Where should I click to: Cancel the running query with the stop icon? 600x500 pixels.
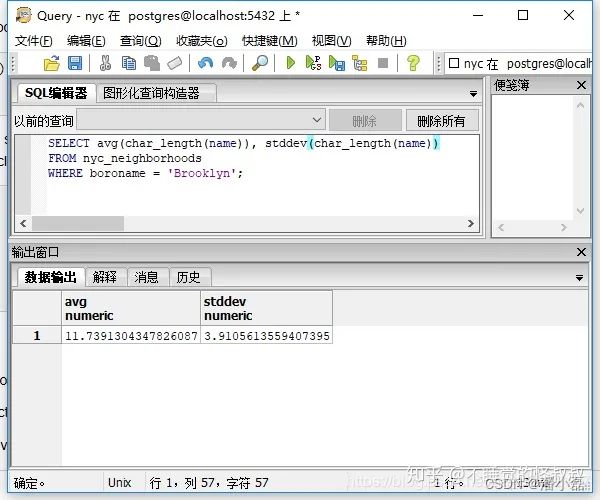click(383, 63)
